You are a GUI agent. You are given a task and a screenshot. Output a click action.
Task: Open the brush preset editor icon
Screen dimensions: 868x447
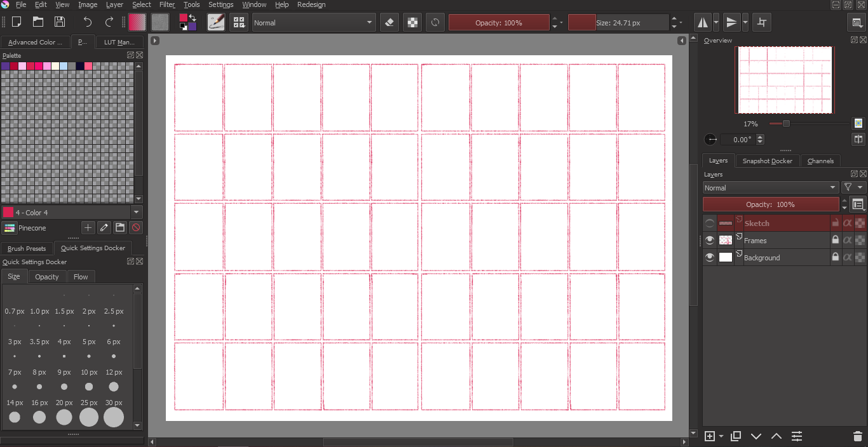click(216, 22)
